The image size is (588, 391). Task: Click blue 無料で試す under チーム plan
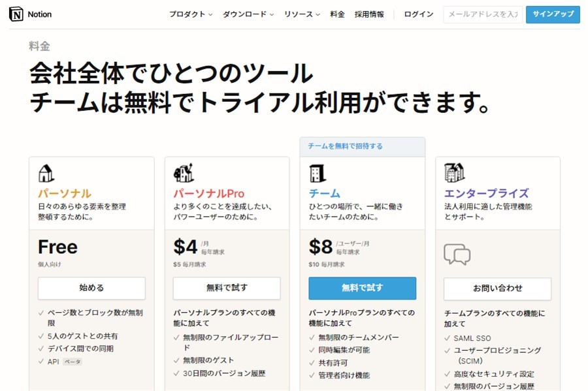pyautogui.click(x=362, y=288)
